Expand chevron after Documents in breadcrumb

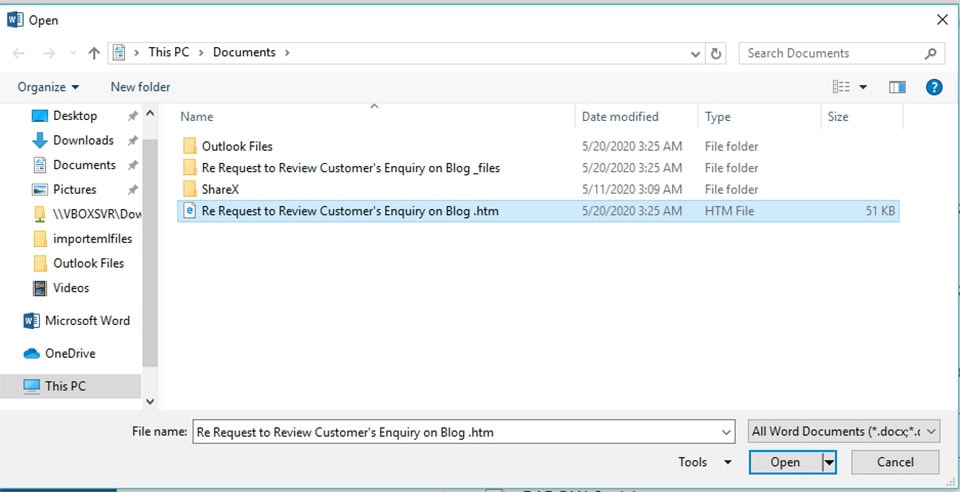pos(287,53)
